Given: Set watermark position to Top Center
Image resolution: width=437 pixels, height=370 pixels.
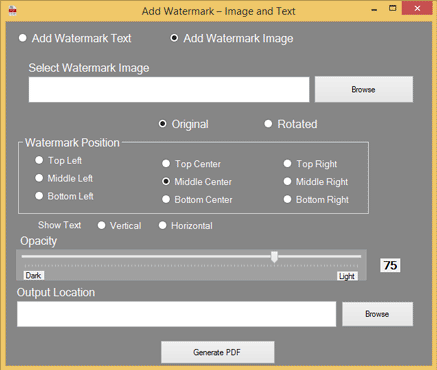Looking at the screenshot, I should 191,164.
